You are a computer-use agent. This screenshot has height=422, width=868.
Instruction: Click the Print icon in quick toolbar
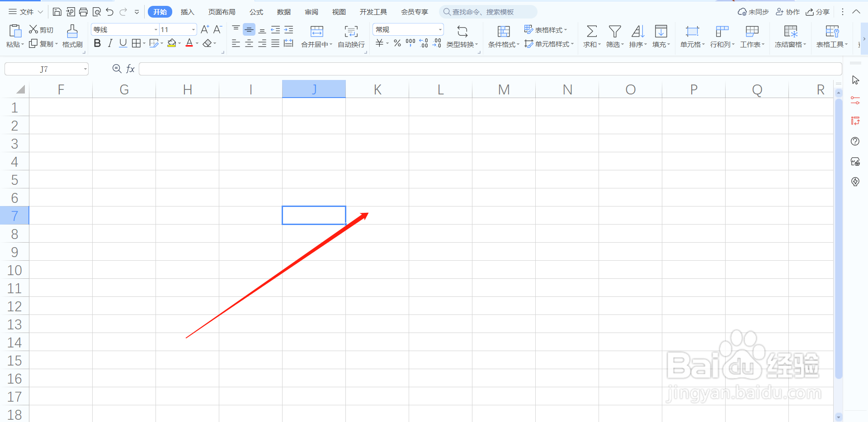coord(83,12)
